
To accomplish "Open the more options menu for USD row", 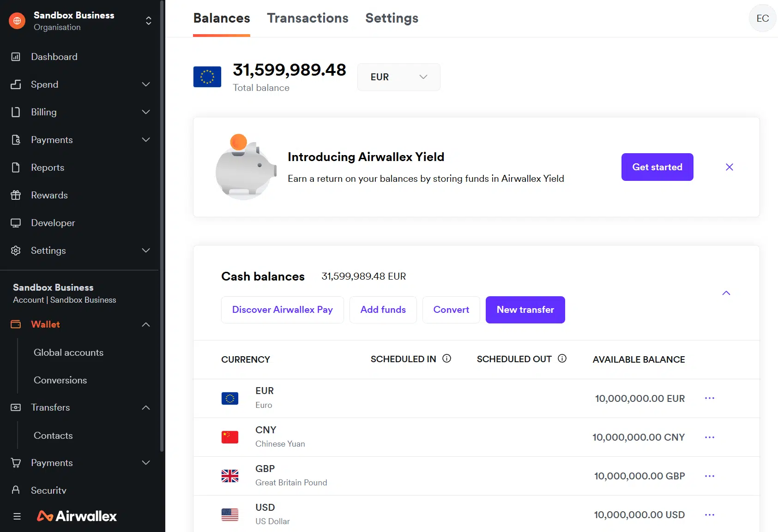I will [x=710, y=514].
